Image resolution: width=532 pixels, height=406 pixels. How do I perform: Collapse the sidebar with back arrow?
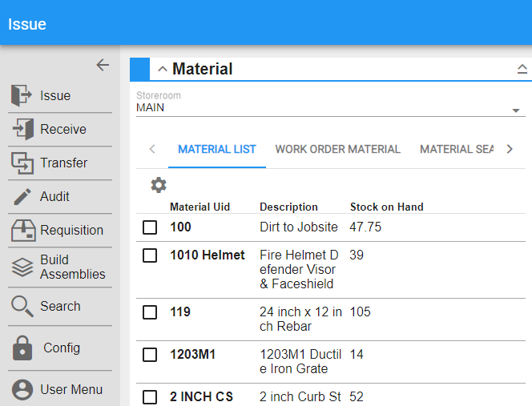click(103, 65)
